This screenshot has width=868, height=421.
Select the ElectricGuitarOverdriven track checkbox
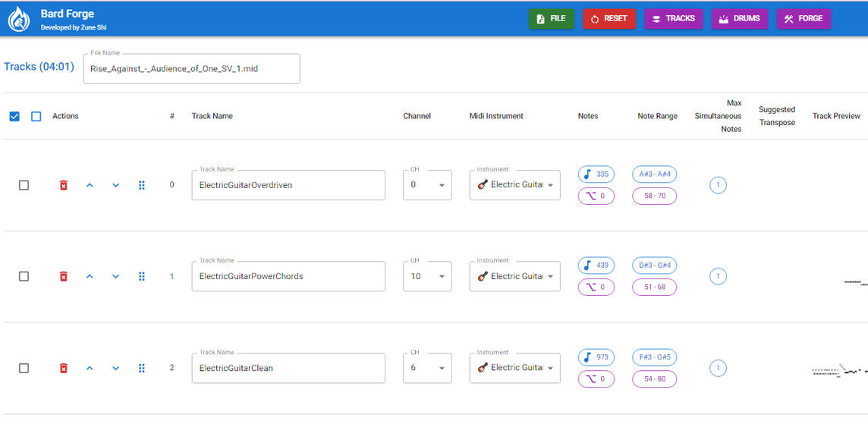click(x=24, y=185)
